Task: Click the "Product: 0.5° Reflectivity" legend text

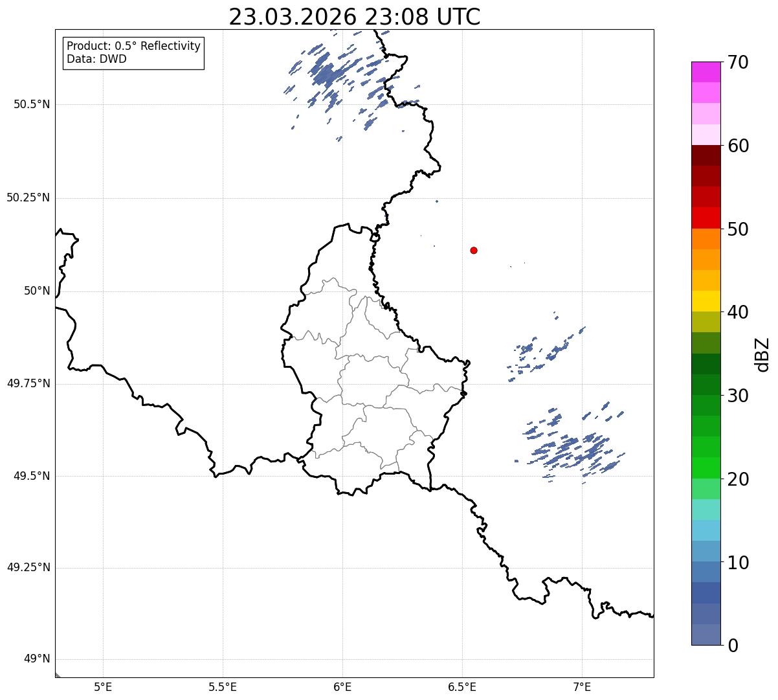Action: coord(133,47)
